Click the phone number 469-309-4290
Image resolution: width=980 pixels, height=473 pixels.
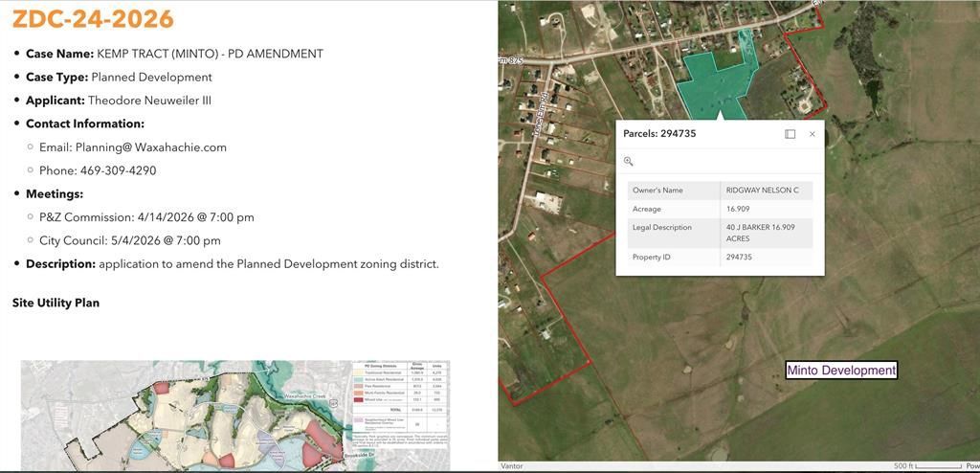118,170
